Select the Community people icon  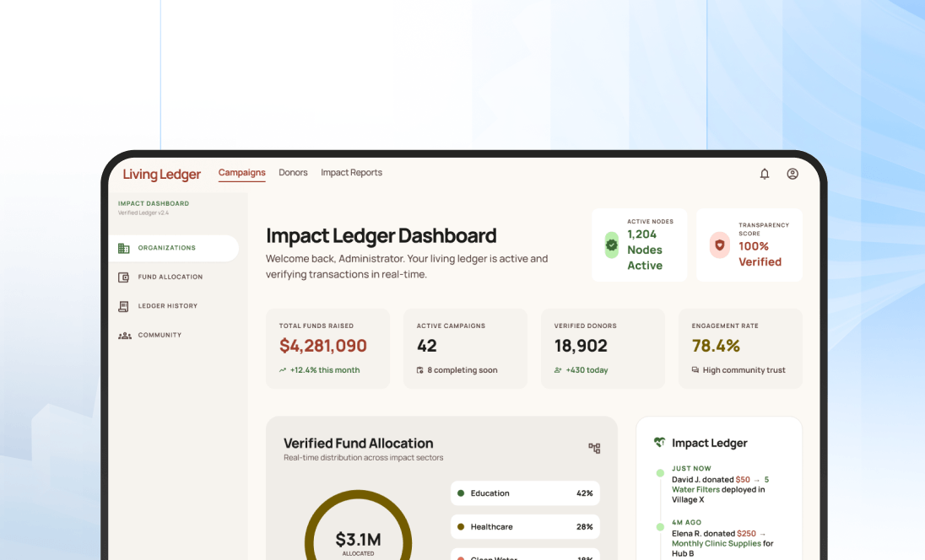(x=123, y=335)
